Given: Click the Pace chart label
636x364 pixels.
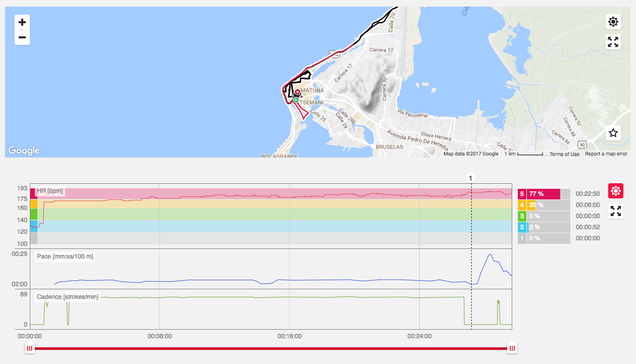Looking at the screenshot, I should point(65,256).
